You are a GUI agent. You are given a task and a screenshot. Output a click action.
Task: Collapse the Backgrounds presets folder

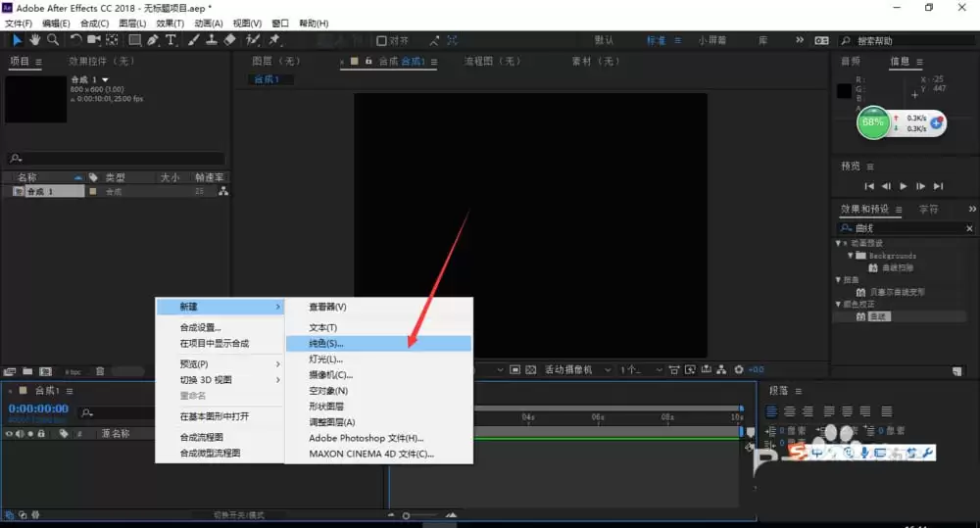850,256
